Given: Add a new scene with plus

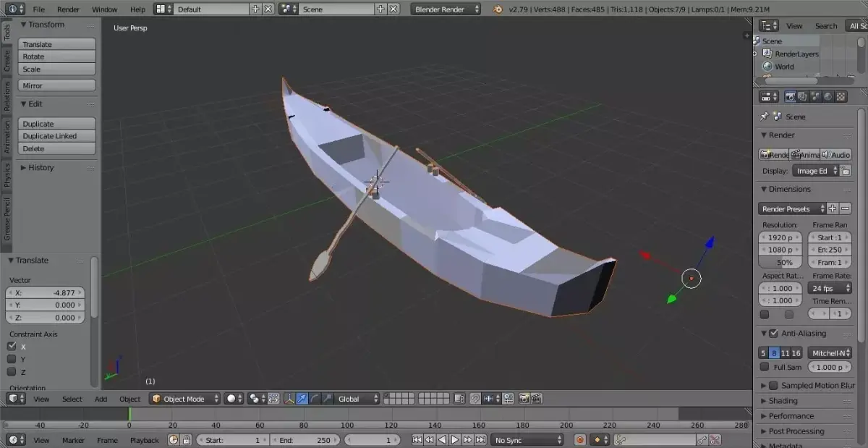Looking at the screenshot, I should pos(380,9).
